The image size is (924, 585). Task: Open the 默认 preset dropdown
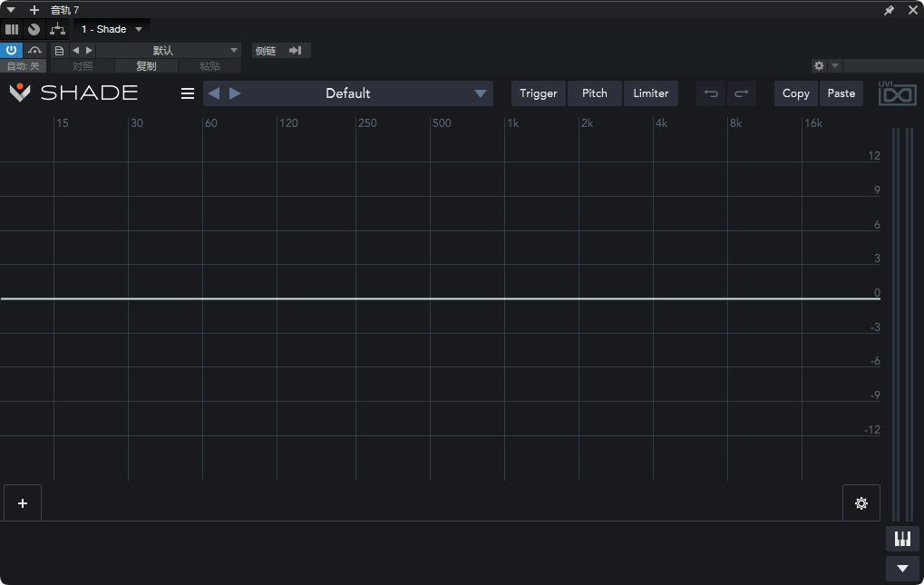click(x=170, y=51)
